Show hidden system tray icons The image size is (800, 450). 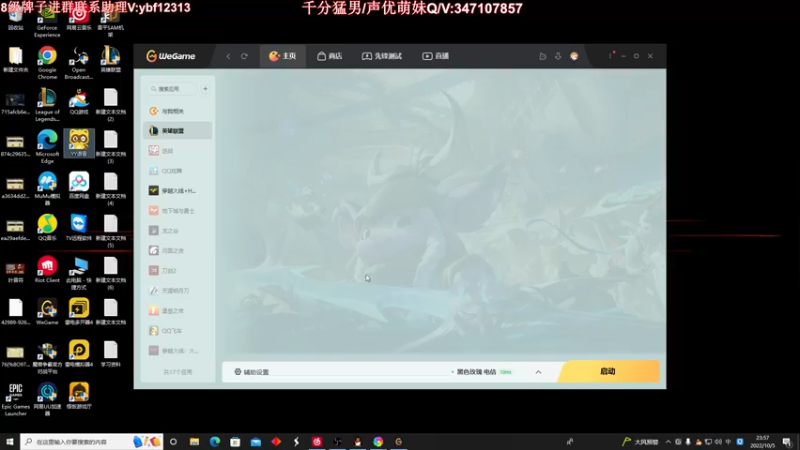tap(668, 442)
